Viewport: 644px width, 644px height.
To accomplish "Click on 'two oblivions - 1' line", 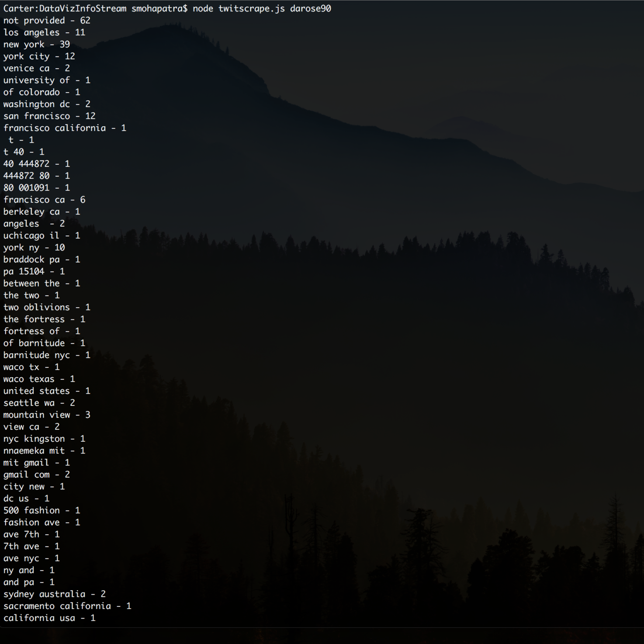I will click(x=47, y=307).
